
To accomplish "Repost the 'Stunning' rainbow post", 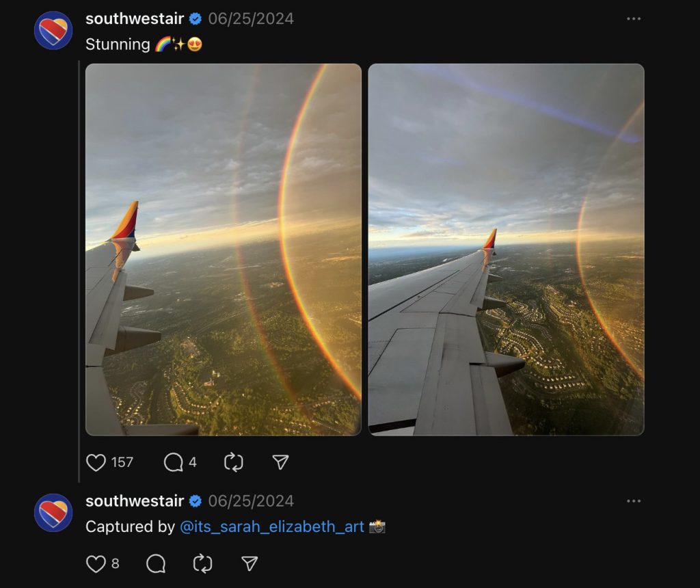I will [x=234, y=463].
